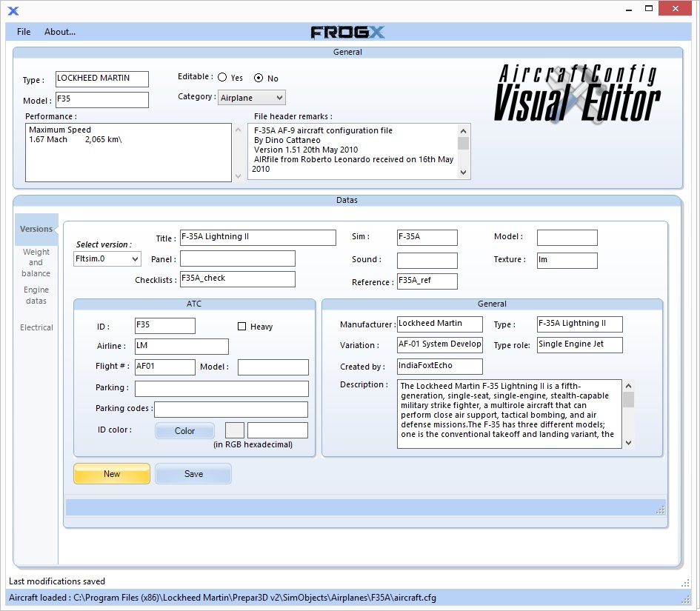Image resolution: width=700 pixels, height=611 pixels.
Task: Minimize the application window
Action: pos(629,10)
